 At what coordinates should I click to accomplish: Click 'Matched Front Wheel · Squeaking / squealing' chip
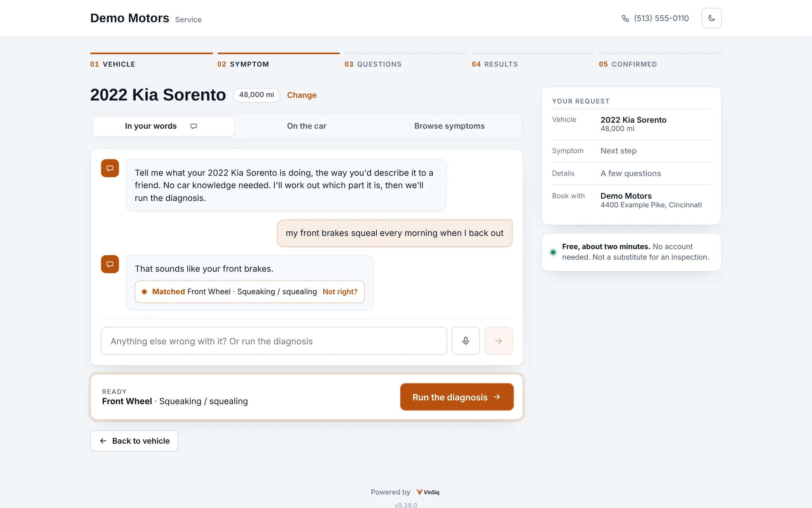pyautogui.click(x=250, y=292)
